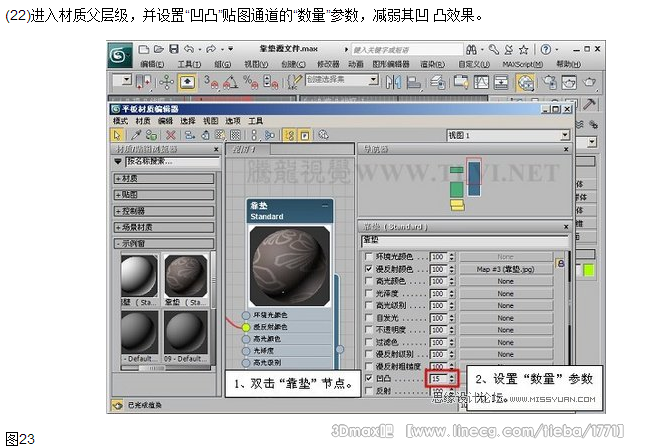Open the 材质 menu in Slate material editor
Image resolution: width=653 pixels, height=448 pixels.
[143, 121]
